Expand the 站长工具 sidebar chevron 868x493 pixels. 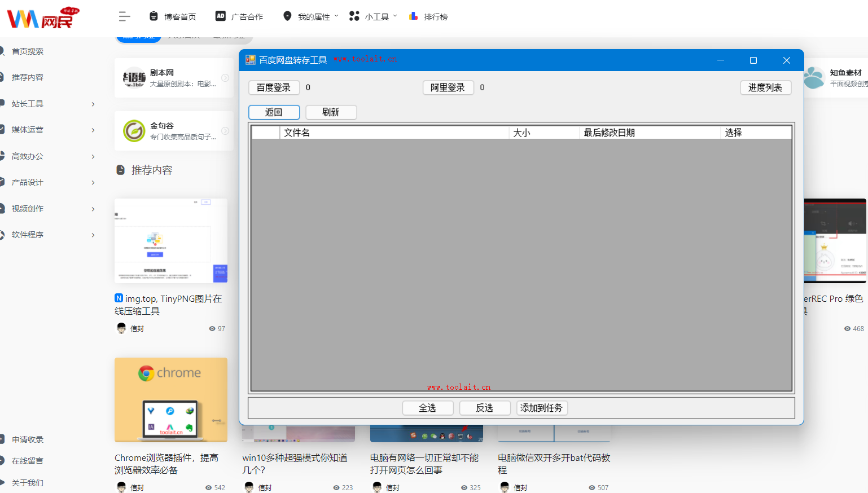(93, 104)
